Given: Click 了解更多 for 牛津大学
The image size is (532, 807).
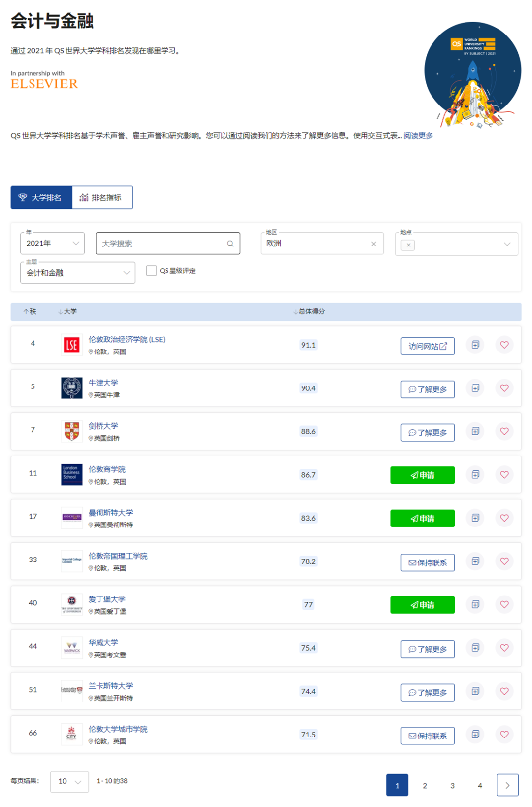Looking at the screenshot, I should pos(428,389).
